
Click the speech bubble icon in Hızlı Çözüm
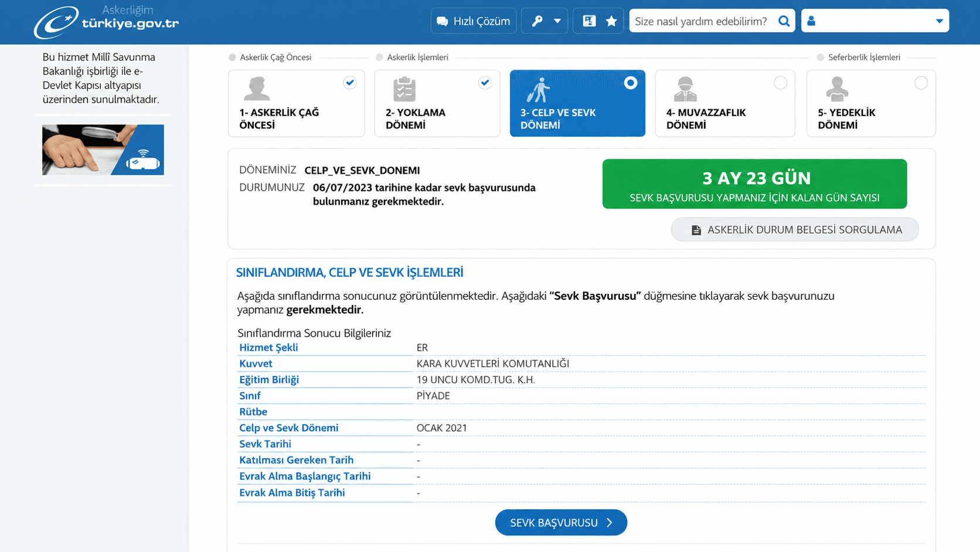tap(443, 21)
